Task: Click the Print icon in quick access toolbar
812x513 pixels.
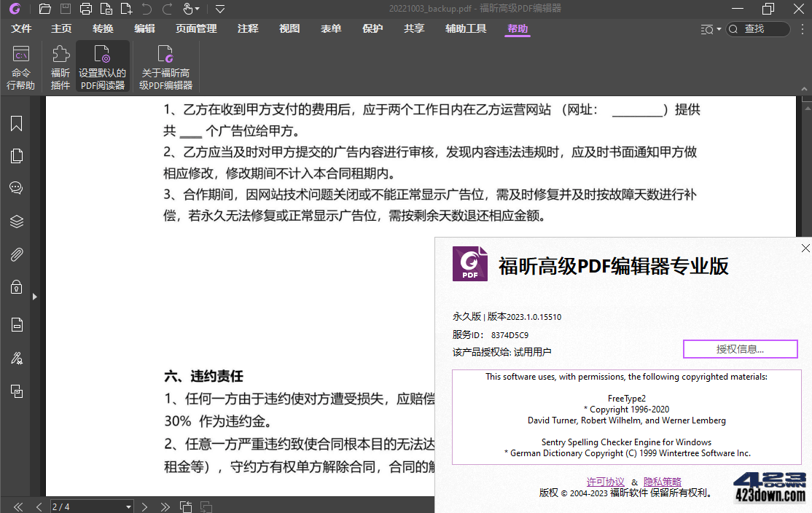Action: [x=85, y=9]
